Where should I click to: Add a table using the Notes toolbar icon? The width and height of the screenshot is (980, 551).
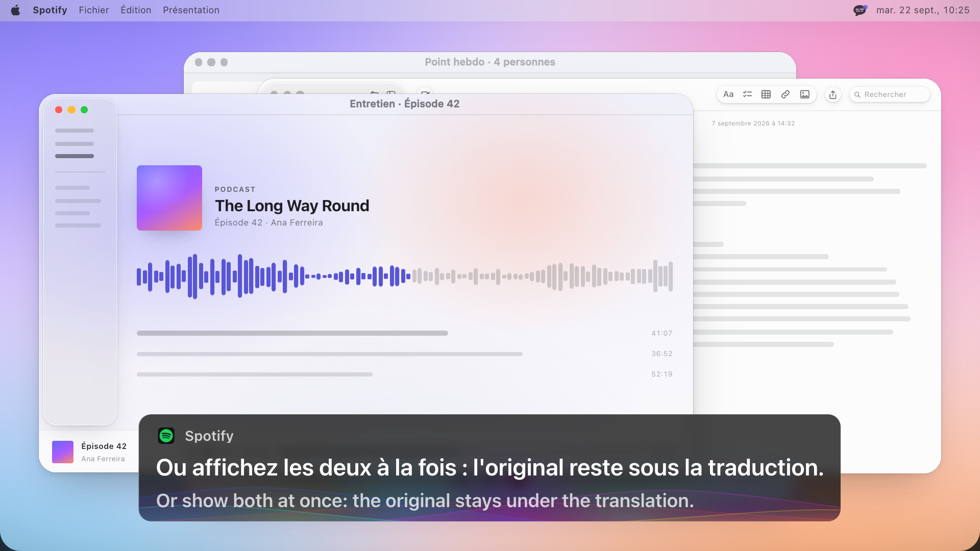[766, 94]
